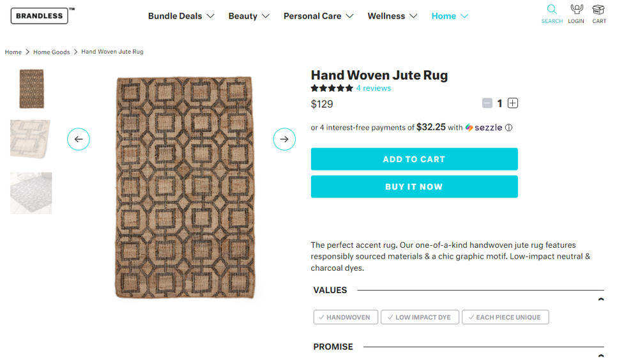Collapse the Values section
Viewport: 626px width, 364px height.
click(600, 299)
